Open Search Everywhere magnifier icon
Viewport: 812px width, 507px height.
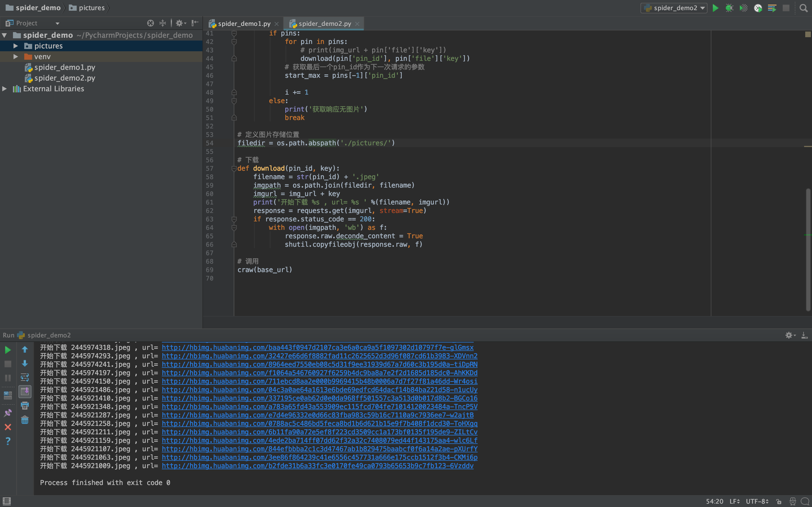[803, 8]
